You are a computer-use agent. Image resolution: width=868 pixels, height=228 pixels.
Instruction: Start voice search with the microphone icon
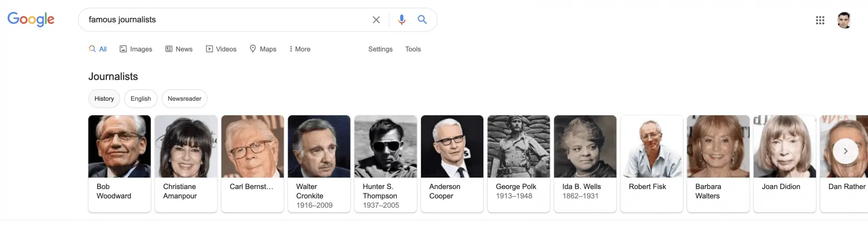[401, 20]
